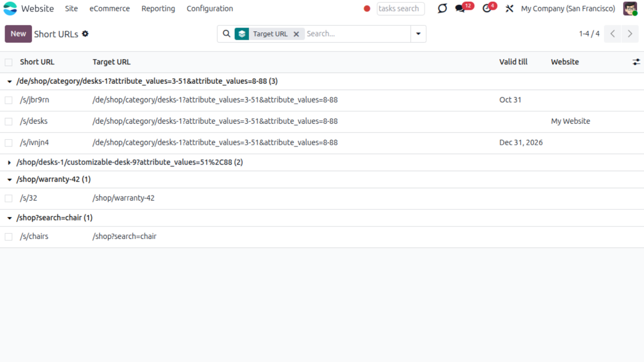This screenshot has height=362, width=644.
Task: Expand the customizable-desk-9 group
Action: tap(10, 162)
